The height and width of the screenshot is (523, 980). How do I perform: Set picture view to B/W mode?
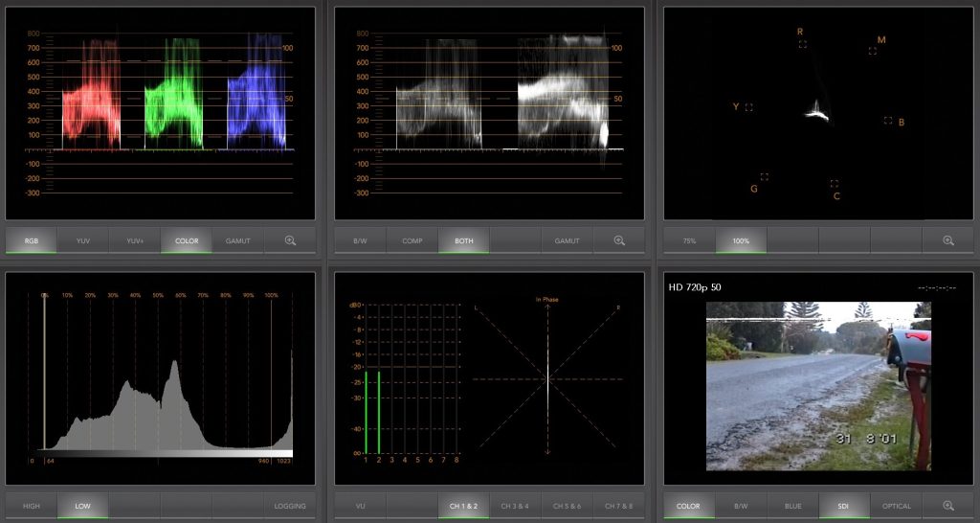[x=741, y=506]
